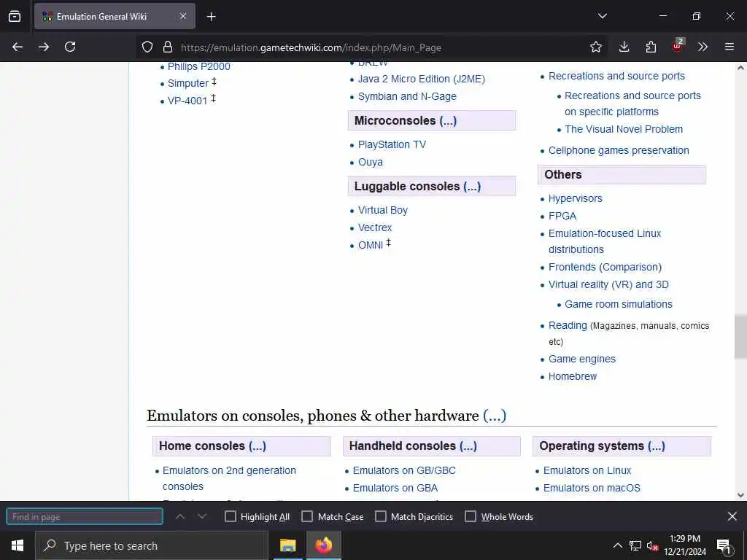Select Firefox icon in the taskbar
This screenshot has height=560, width=747.
[x=323, y=545]
